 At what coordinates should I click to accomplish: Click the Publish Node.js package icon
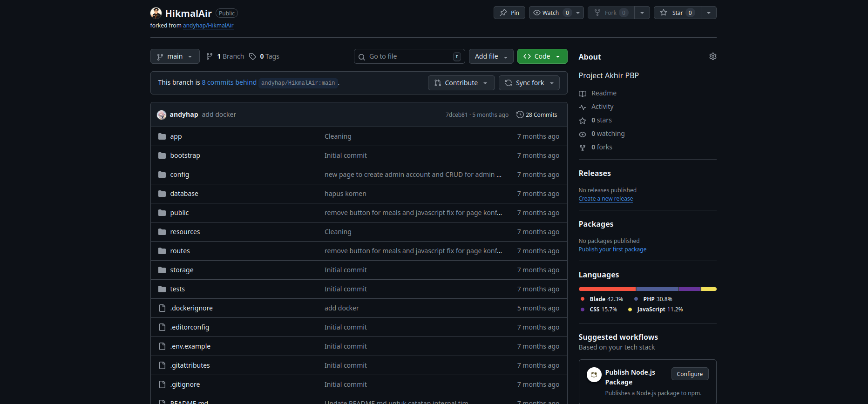pos(594,375)
